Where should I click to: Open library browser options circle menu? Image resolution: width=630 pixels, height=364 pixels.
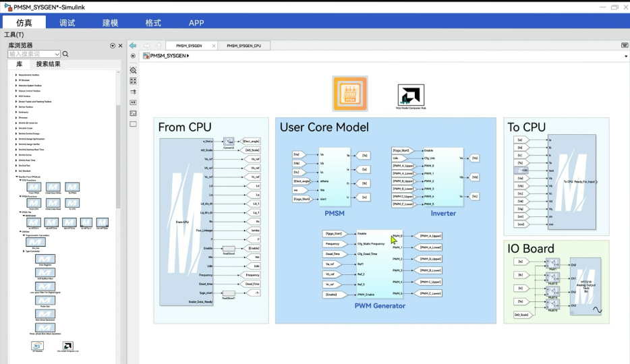(x=113, y=46)
